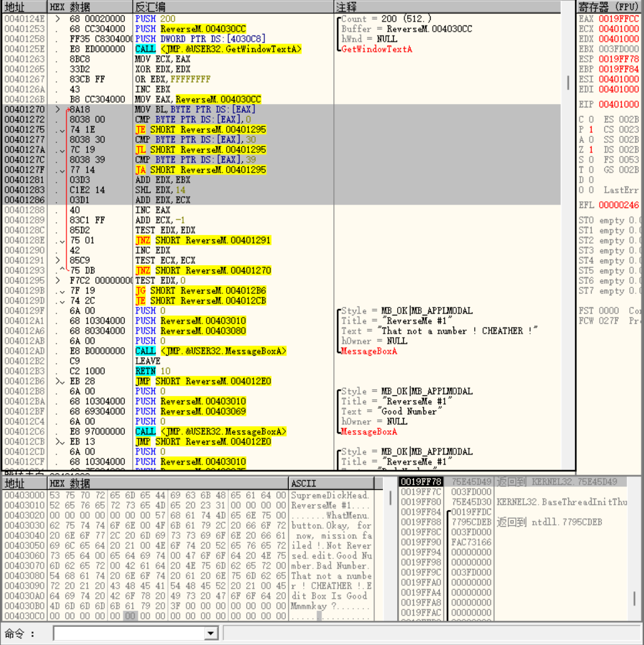644x645 pixels.
Task: Select the jump marker at address 00401270
Action: [58, 109]
